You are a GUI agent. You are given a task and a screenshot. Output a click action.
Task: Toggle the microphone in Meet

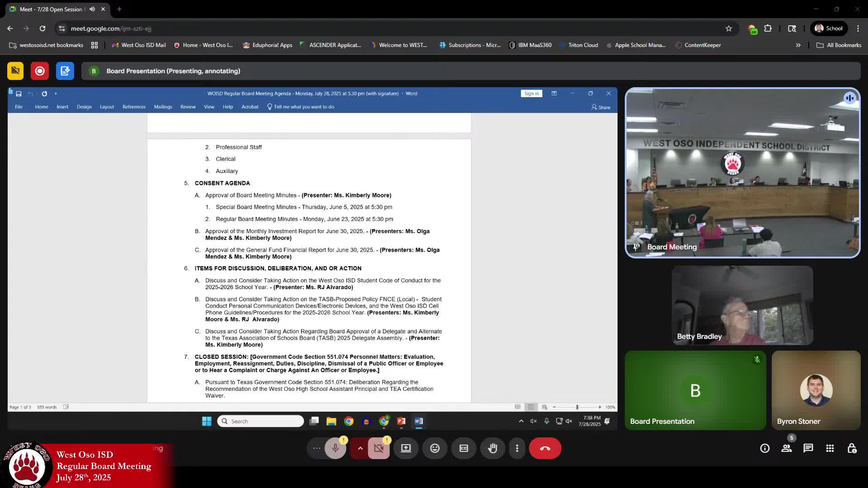(x=335, y=448)
